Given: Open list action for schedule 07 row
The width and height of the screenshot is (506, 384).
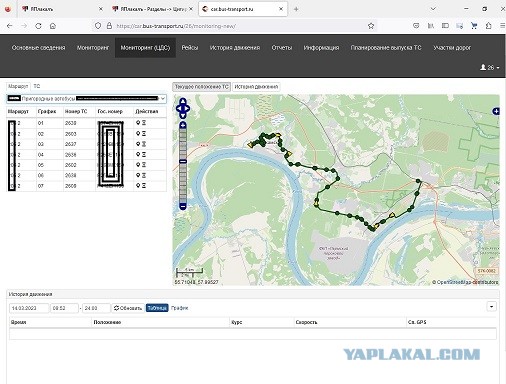Looking at the screenshot, I should 144,185.
